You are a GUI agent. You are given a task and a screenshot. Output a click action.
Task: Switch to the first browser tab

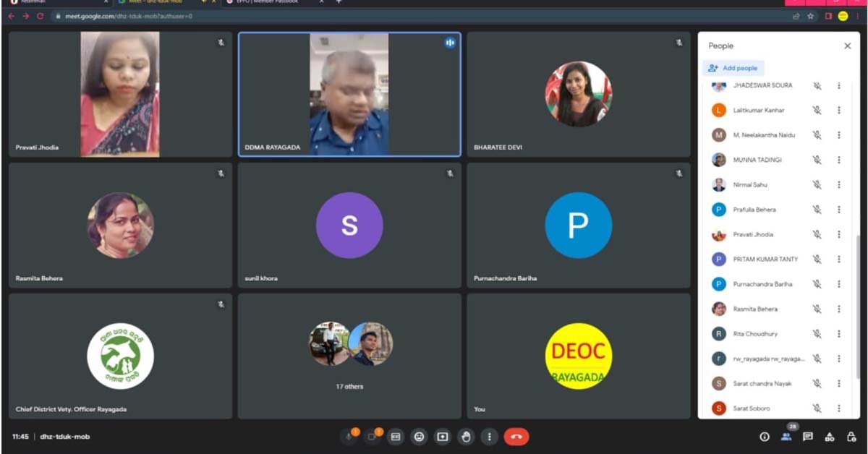[x=36, y=2]
